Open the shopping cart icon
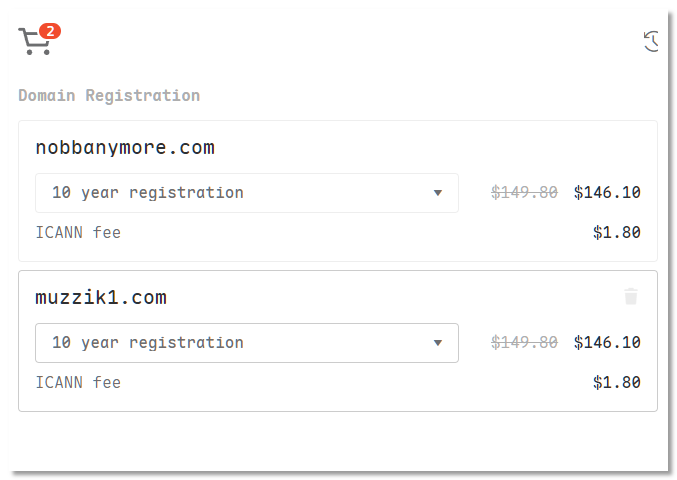 coord(33,42)
